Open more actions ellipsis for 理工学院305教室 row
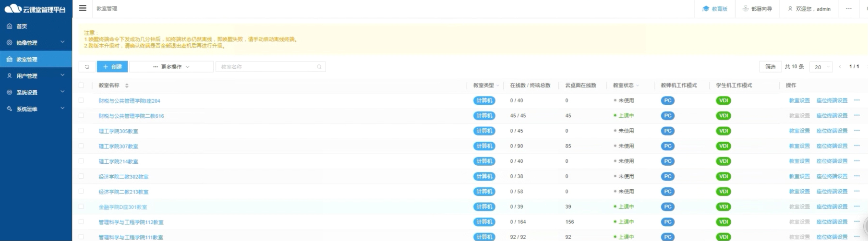This screenshot has width=868, height=241. tap(857, 131)
